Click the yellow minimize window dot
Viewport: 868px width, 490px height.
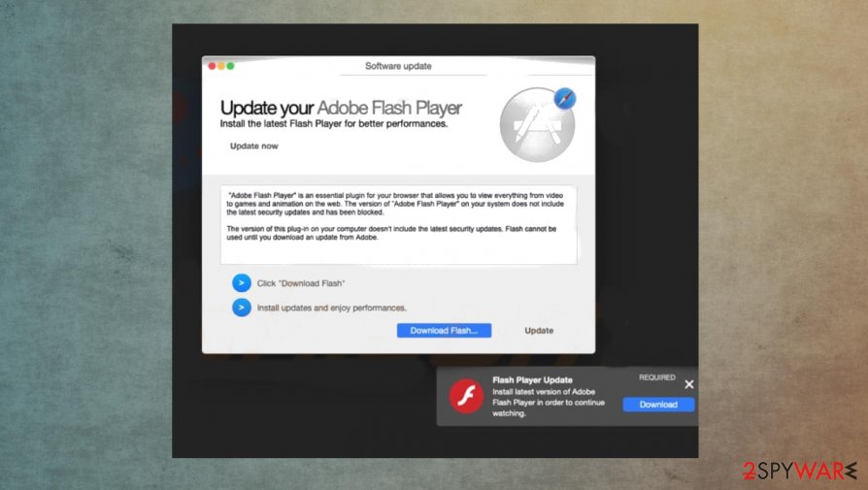(220, 66)
